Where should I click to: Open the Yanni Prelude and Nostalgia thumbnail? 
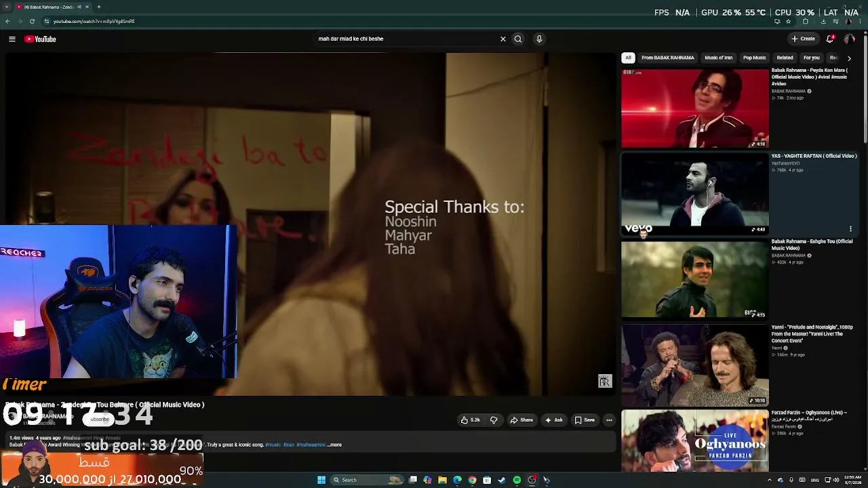point(695,365)
